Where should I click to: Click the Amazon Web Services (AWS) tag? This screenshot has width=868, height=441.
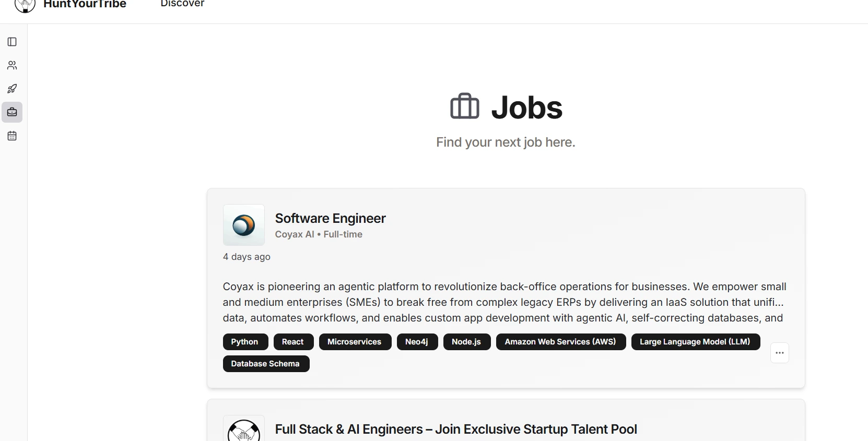tap(560, 342)
